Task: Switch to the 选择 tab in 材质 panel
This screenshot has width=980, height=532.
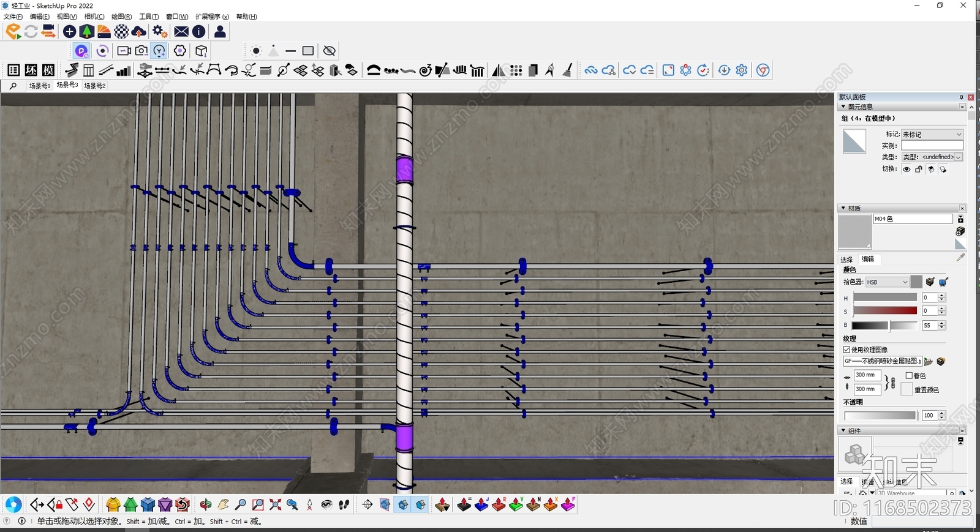Action: click(846, 260)
